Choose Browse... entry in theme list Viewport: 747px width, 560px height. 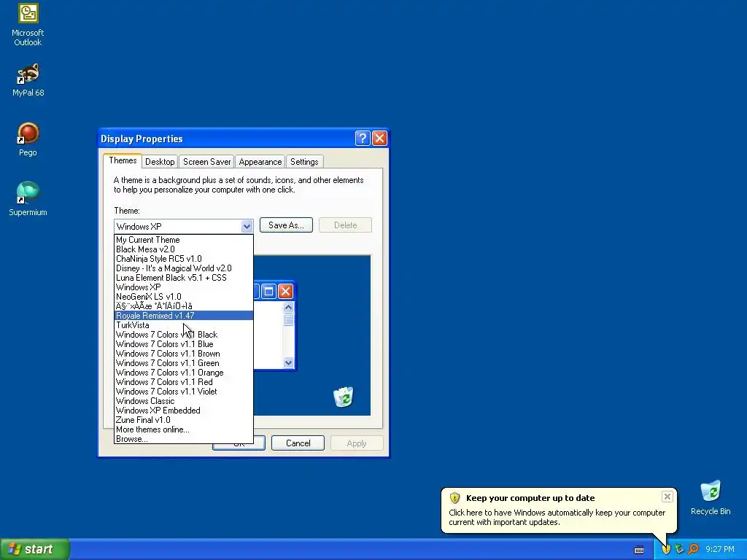coord(183,439)
